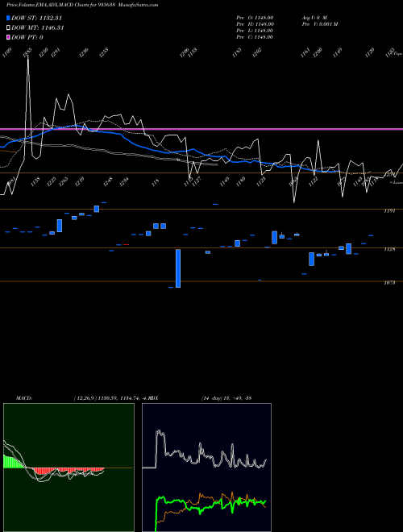The width and height of the screenshot is (403, 532).
Task: Open the ADX indicator sub-chart
Action: (206, 468)
